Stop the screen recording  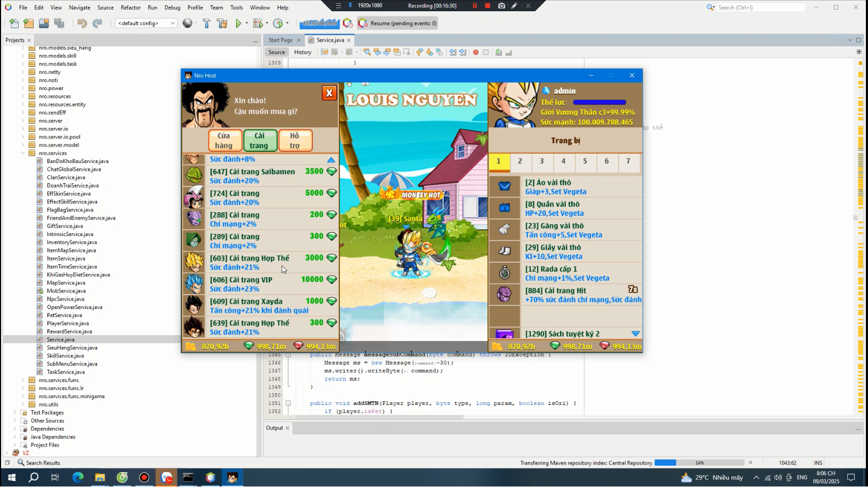coord(488,5)
